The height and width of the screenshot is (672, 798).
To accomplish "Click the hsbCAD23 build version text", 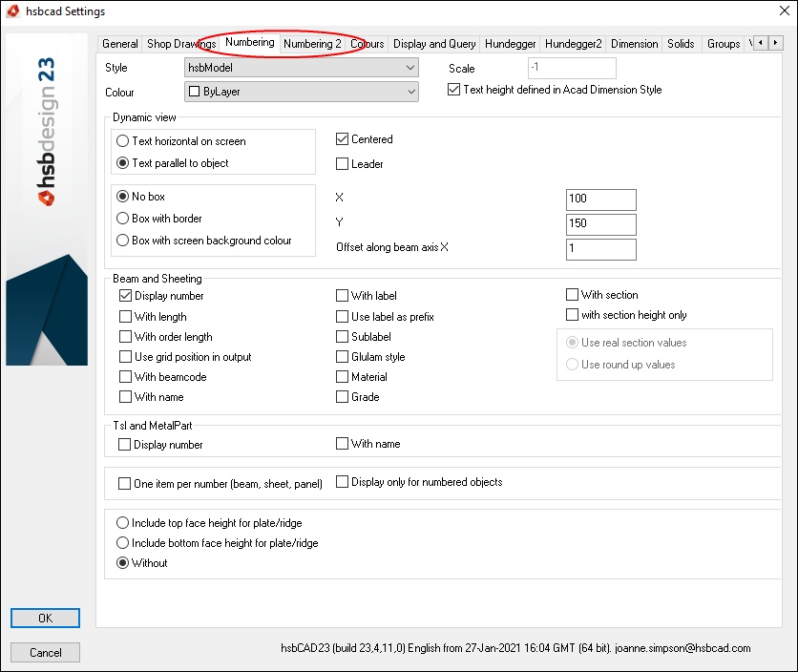I will [x=515, y=648].
